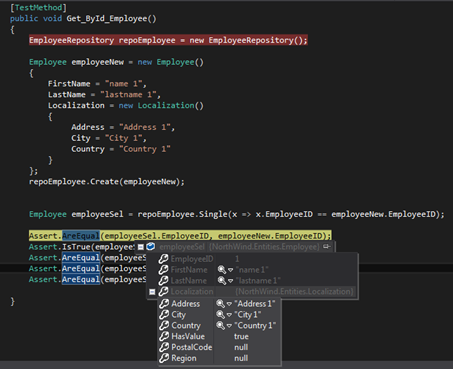
Task: Click the wrench icon beside Address
Action: coord(164,304)
